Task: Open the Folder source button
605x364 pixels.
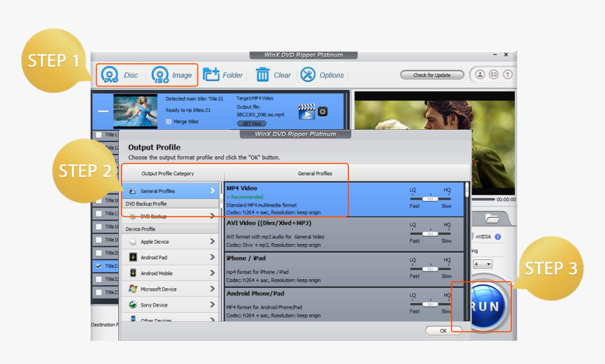Action: click(222, 74)
